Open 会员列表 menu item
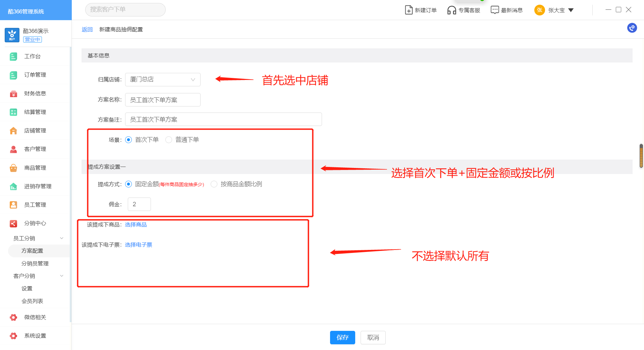Image resolution: width=644 pixels, height=350 pixels. 32,301
